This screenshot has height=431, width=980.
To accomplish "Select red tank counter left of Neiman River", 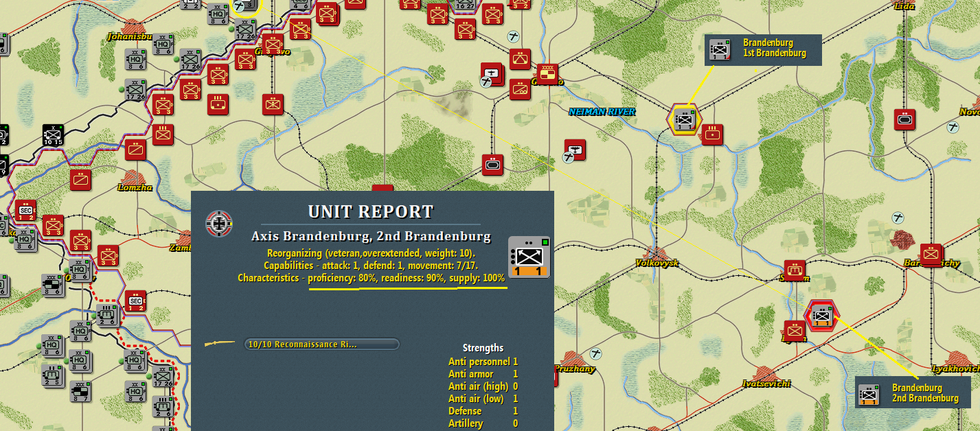I will (x=492, y=165).
